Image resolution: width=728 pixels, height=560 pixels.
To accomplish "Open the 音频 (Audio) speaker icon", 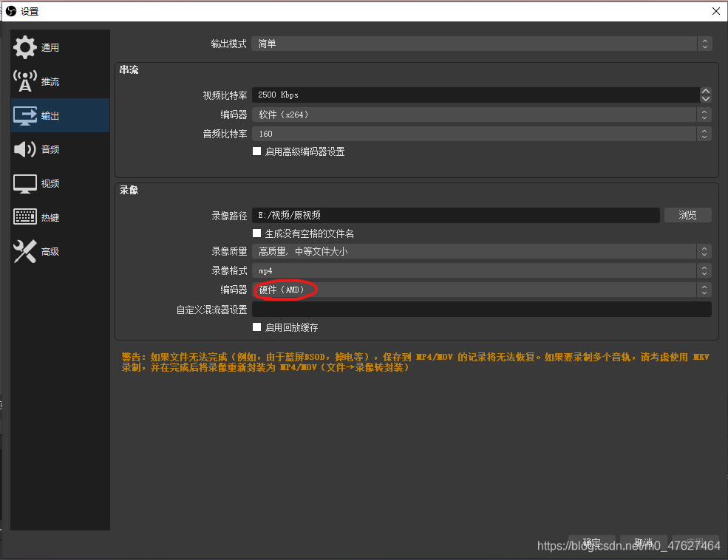I will tap(24, 149).
